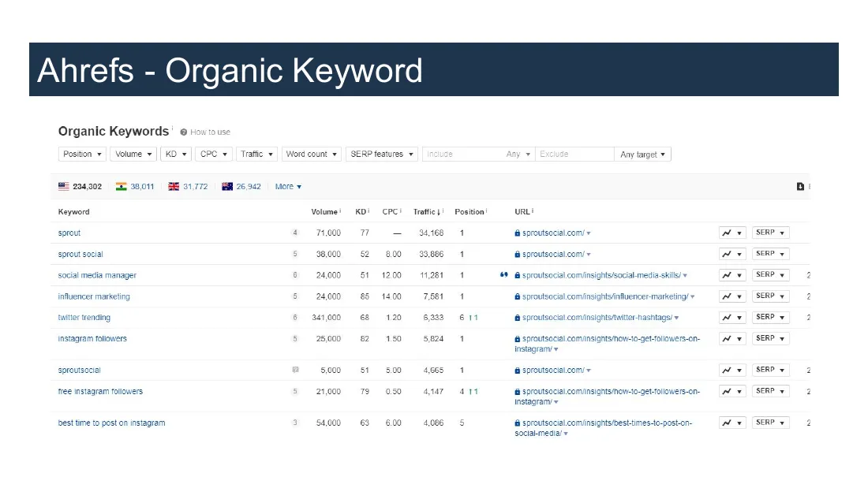Open the history chart for 'instagram followers' row

point(732,339)
